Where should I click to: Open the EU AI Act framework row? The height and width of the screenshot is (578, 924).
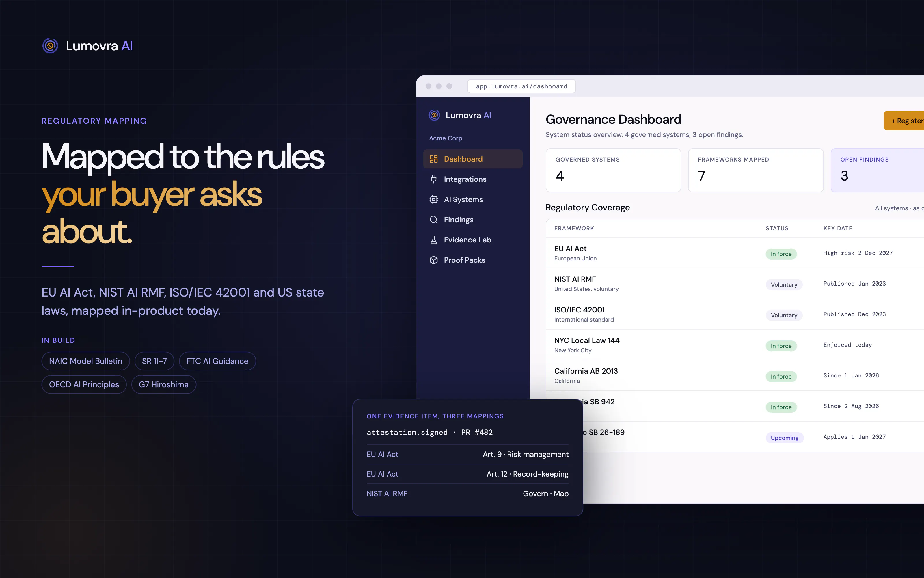coord(735,253)
